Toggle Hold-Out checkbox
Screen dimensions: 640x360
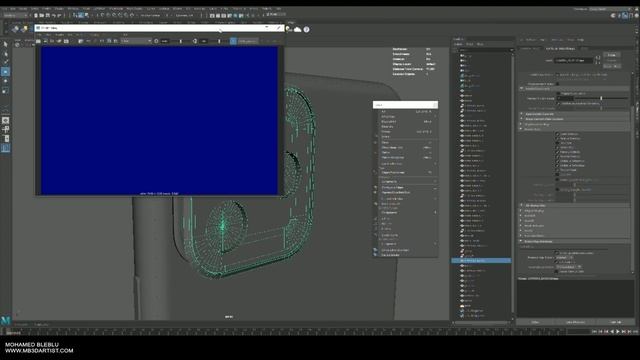pyautogui.click(x=557, y=143)
